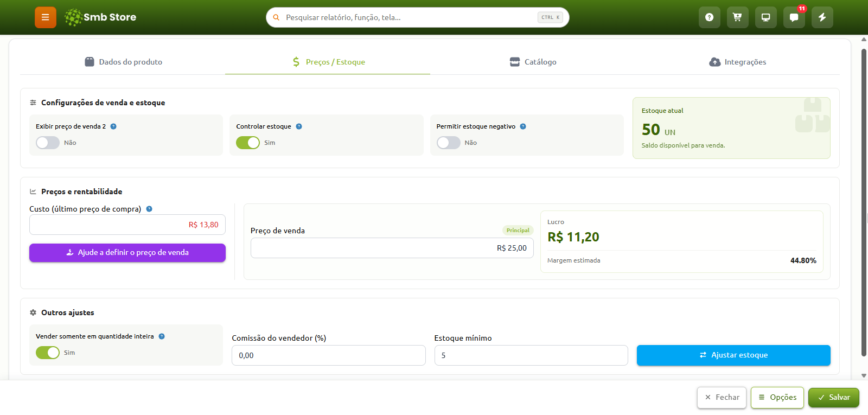Image resolution: width=868 pixels, height=415 pixels.
Task: Go to Integrações tab
Action: (x=737, y=62)
